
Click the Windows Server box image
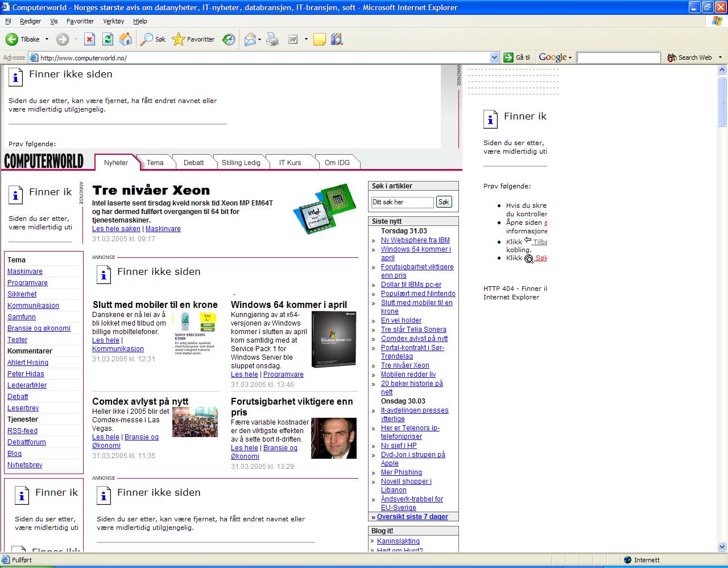(334, 339)
